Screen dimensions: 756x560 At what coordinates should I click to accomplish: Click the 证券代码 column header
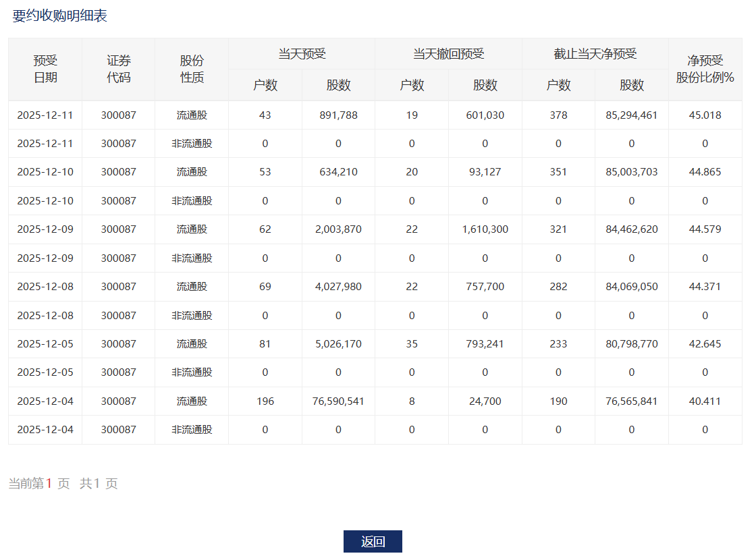coord(119,69)
